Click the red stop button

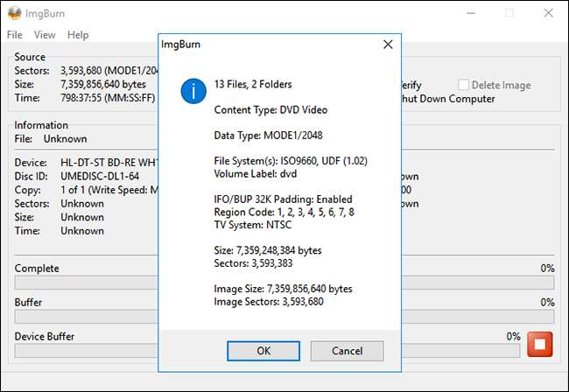(x=539, y=344)
